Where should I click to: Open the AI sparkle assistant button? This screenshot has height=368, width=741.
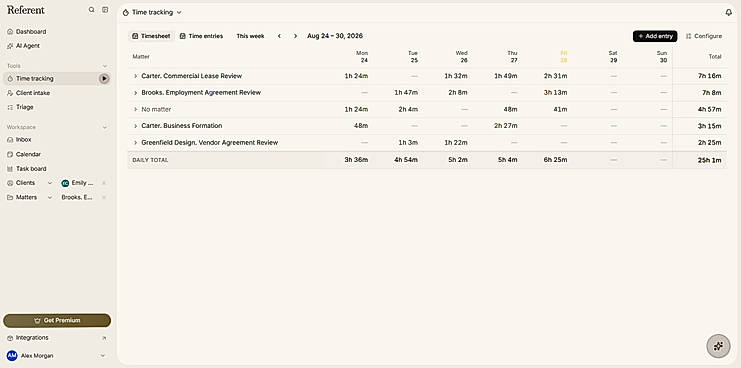click(x=718, y=346)
